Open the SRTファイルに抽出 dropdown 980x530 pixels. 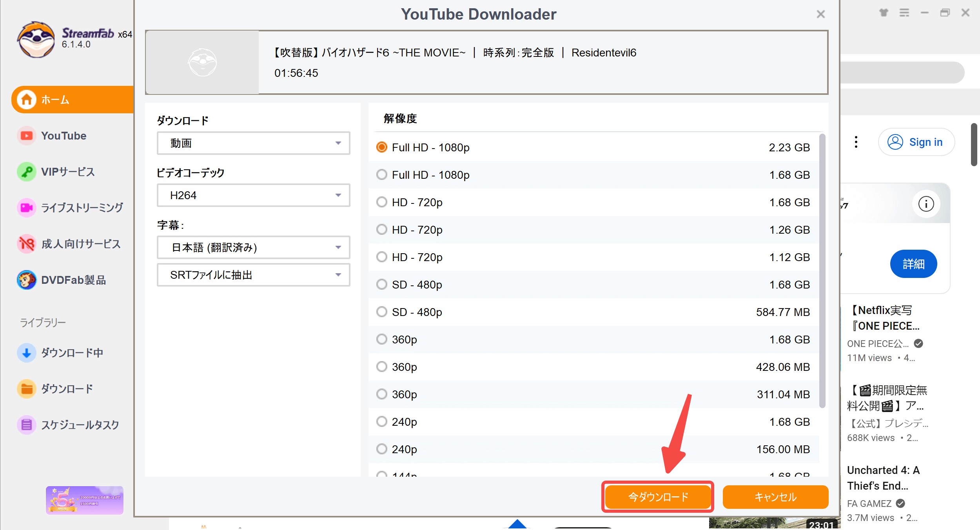pos(253,275)
